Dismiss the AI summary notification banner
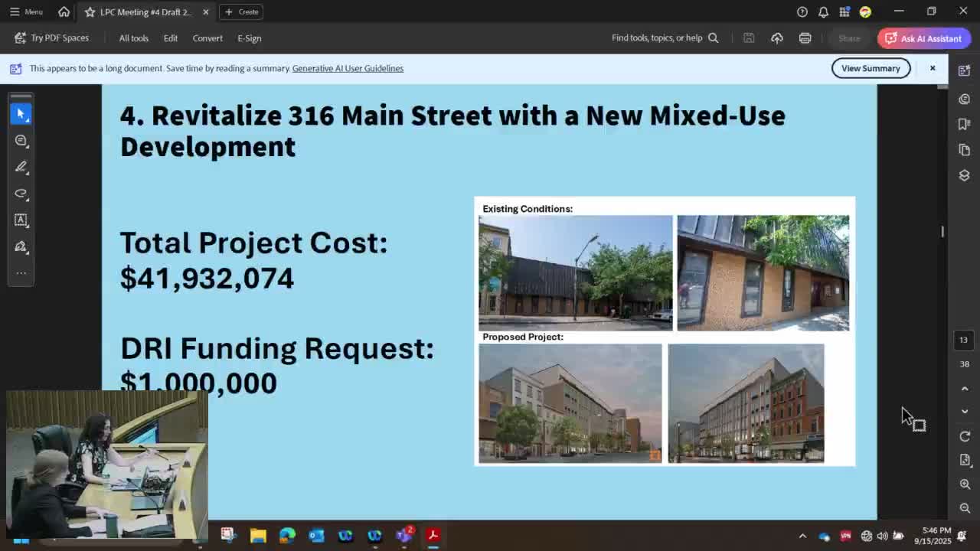The width and height of the screenshot is (980, 551). coord(933,68)
